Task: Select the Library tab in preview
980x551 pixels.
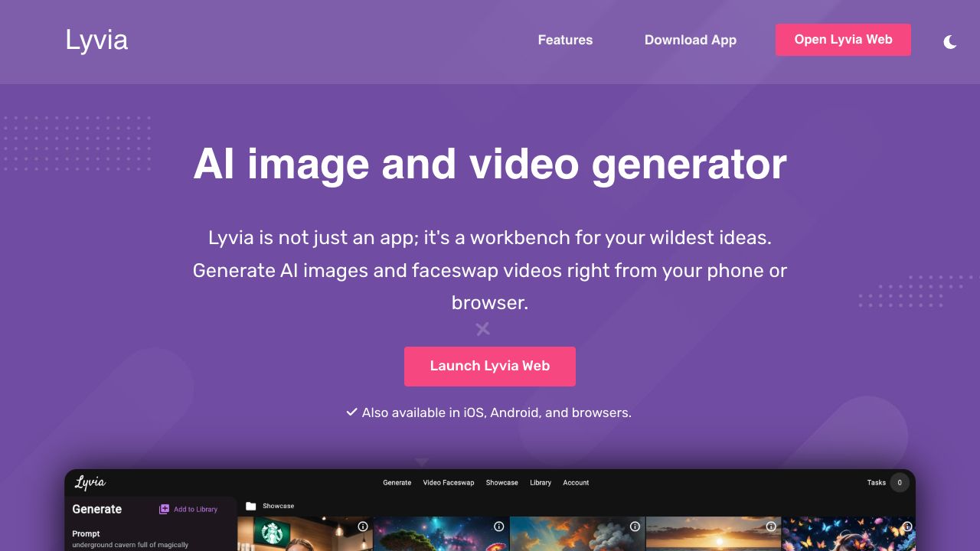Action: pos(541,483)
